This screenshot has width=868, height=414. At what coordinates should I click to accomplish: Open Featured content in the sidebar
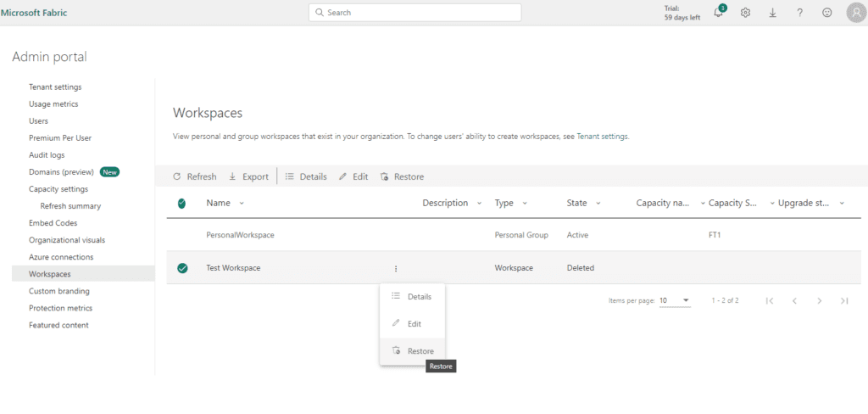[58, 325]
